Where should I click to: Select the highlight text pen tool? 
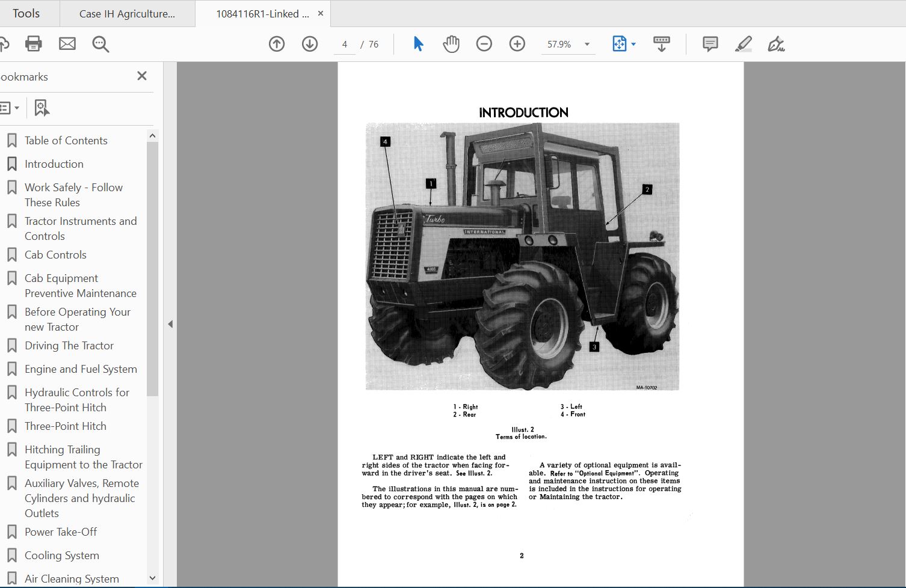(x=744, y=44)
